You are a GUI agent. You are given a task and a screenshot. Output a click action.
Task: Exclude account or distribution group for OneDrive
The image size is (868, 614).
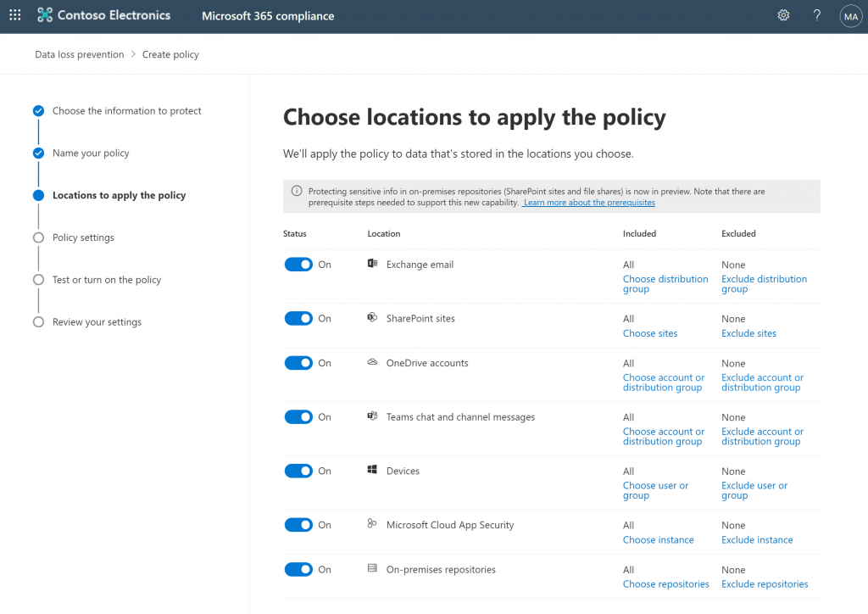click(x=762, y=382)
